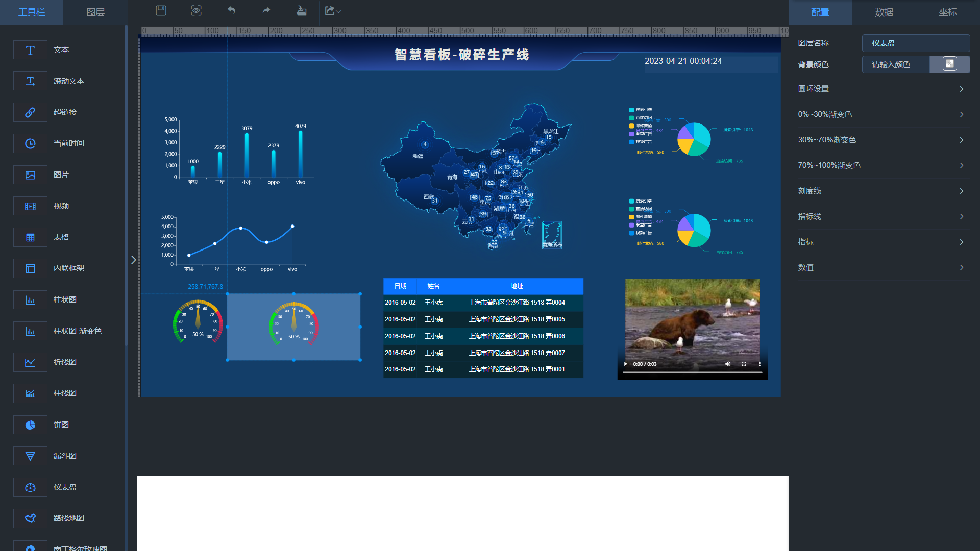Screen dimensions: 980x551
Task: Toggle the background color switch
Action: click(x=948, y=64)
